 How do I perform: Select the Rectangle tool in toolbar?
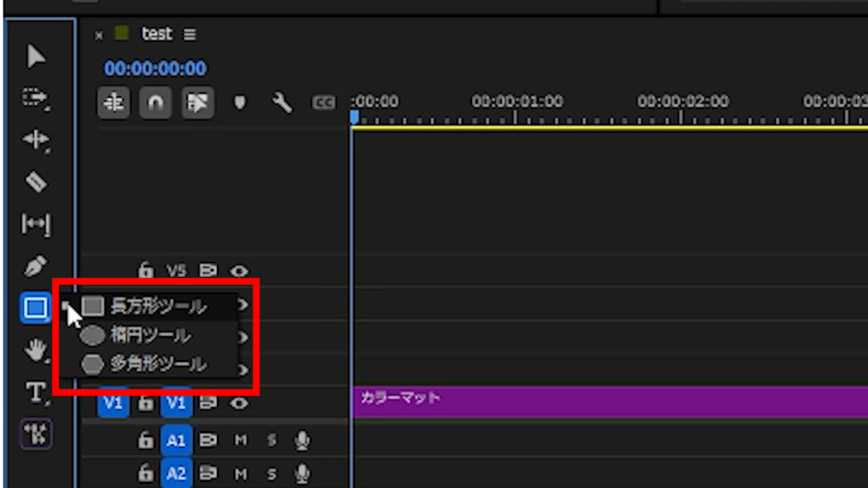click(36, 308)
